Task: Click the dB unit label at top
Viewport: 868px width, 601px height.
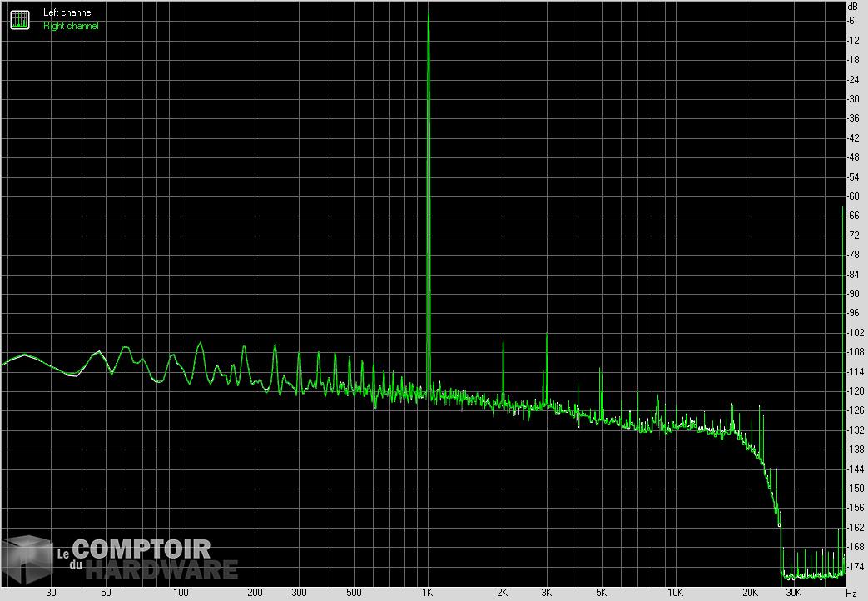Action: [851, 7]
